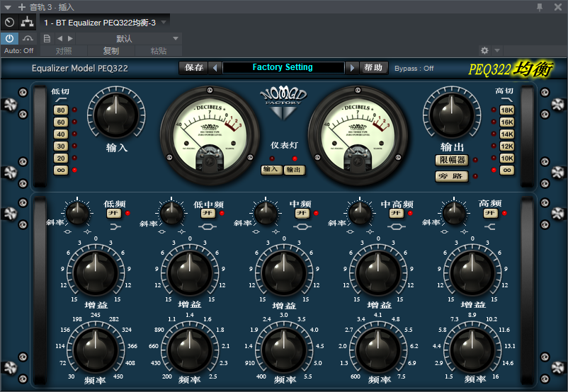Select the 20 low cut button
The width and height of the screenshot is (568, 392).
(x=61, y=158)
